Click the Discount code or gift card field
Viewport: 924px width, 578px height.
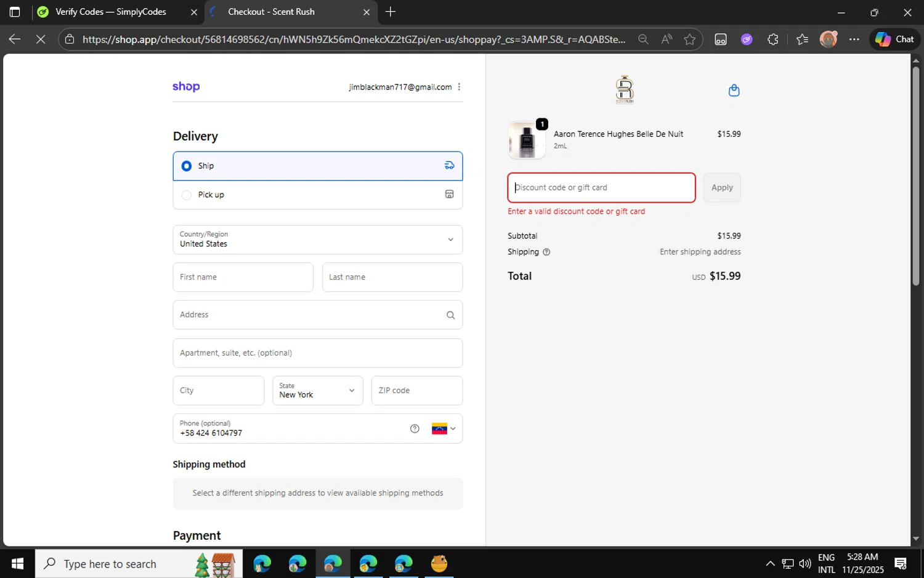pyautogui.click(x=601, y=187)
